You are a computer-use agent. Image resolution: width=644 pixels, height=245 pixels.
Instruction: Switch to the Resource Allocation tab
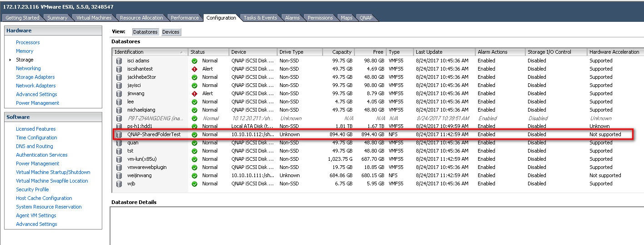pos(141,18)
